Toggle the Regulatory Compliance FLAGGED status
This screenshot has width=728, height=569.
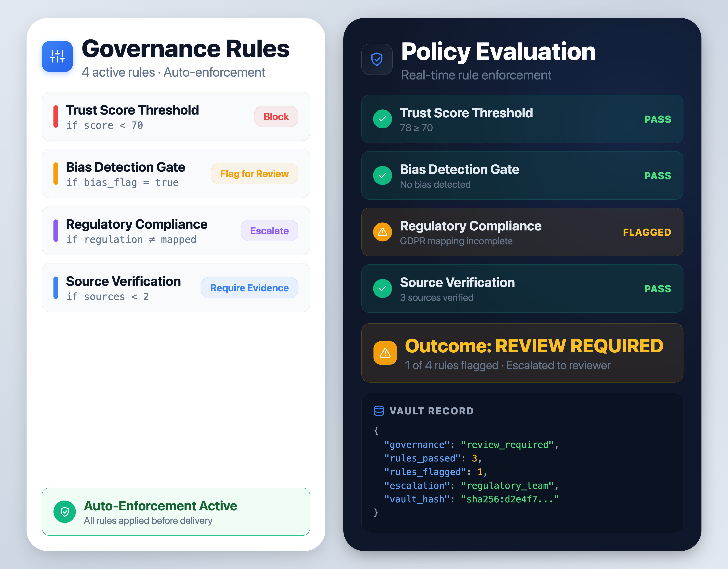click(646, 232)
